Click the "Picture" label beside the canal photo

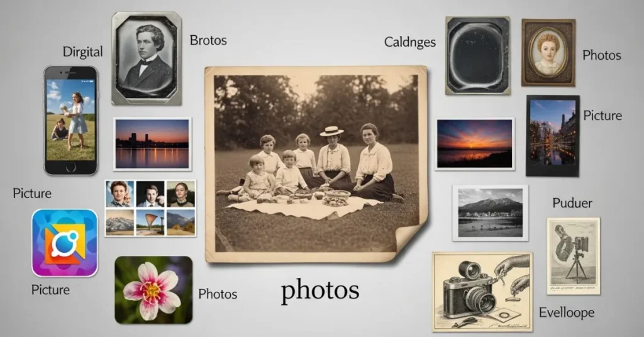point(602,116)
